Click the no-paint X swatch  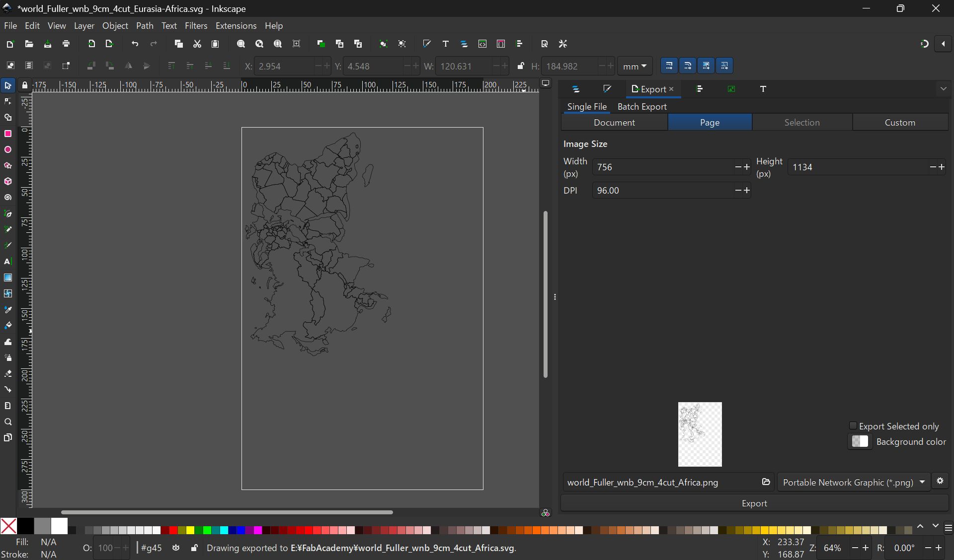pos(8,526)
